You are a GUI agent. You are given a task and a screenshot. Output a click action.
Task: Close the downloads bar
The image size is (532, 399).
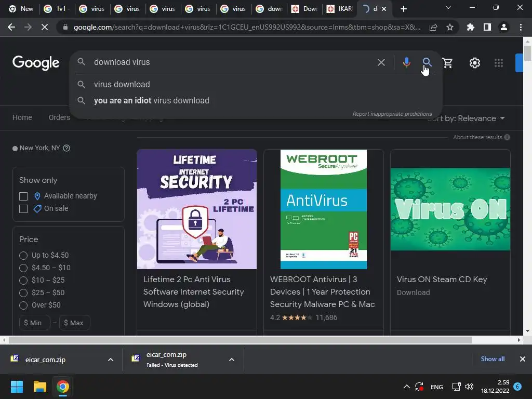click(x=523, y=359)
